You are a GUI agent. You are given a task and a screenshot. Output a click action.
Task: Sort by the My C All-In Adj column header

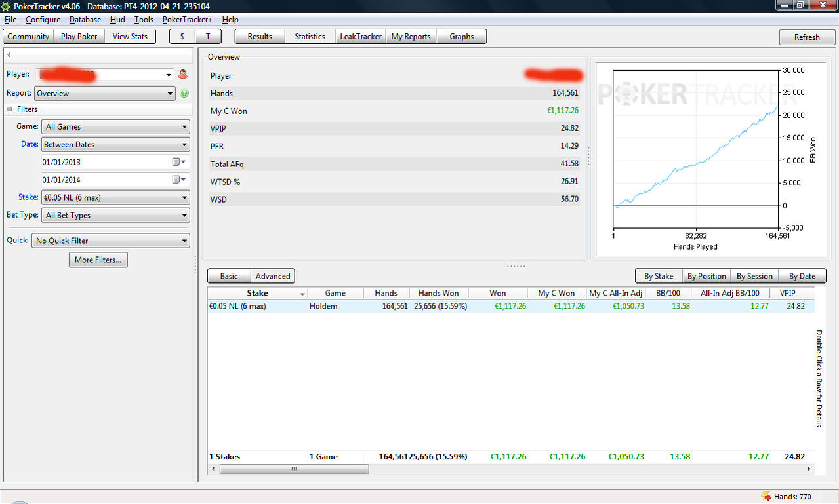pos(616,294)
